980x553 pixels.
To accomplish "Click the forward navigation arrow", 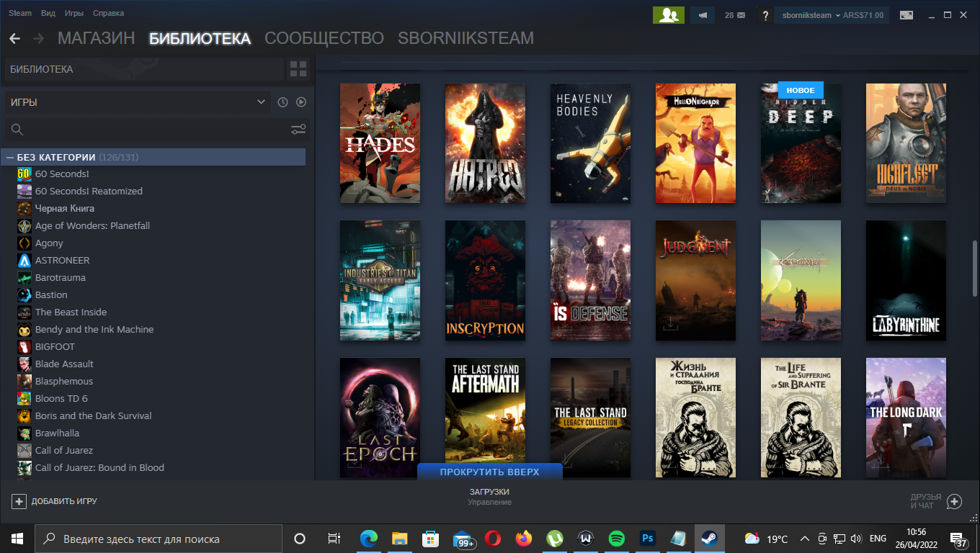I will click(x=38, y=38).
